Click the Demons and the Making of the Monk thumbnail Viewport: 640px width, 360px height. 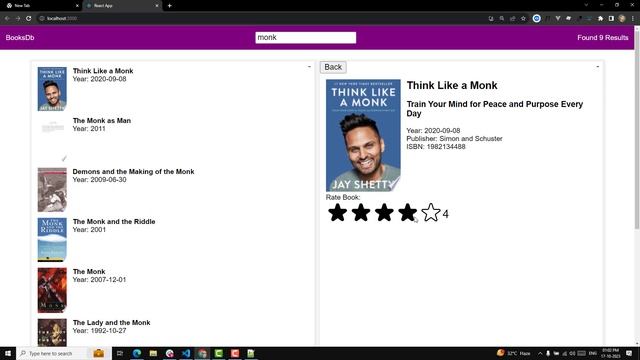point(52,189)
